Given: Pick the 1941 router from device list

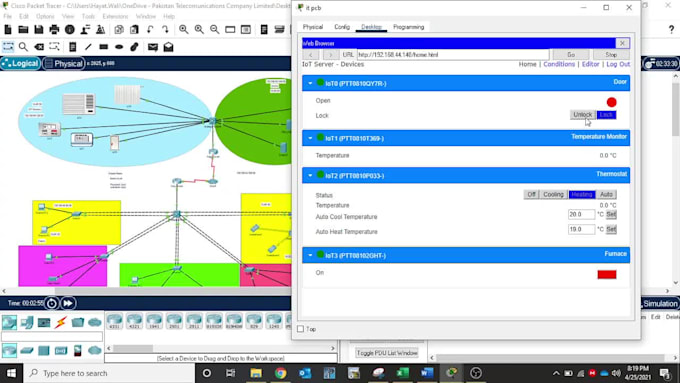Looking at the screenshot, I should [x=154, y=321].
